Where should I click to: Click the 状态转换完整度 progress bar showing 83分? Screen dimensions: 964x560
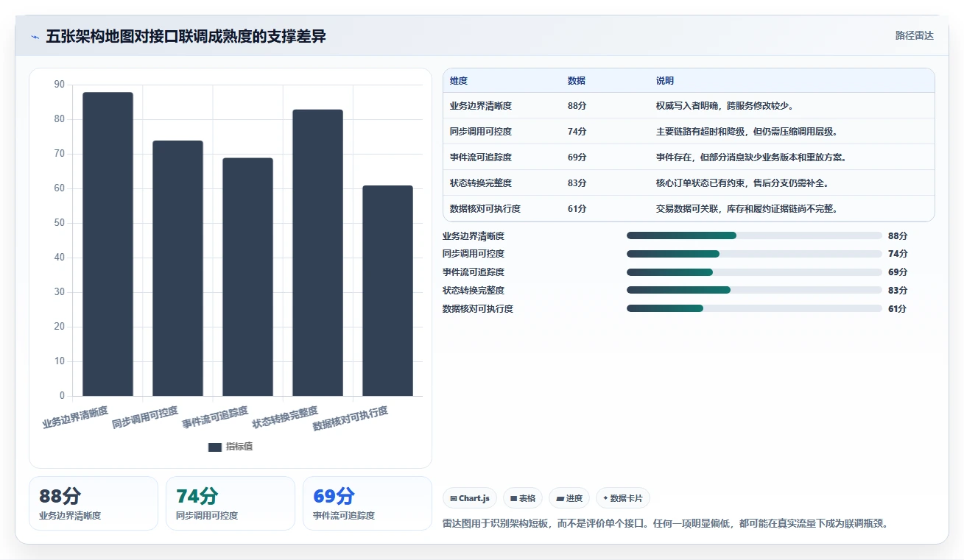click(x=754, y=290)
